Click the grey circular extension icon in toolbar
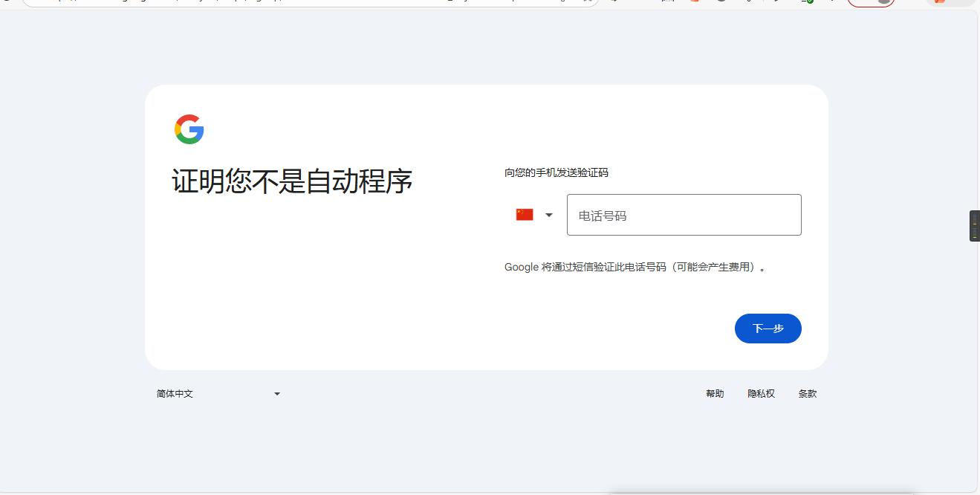This screenshot has height=495, width=980. (x=721, y=3)
